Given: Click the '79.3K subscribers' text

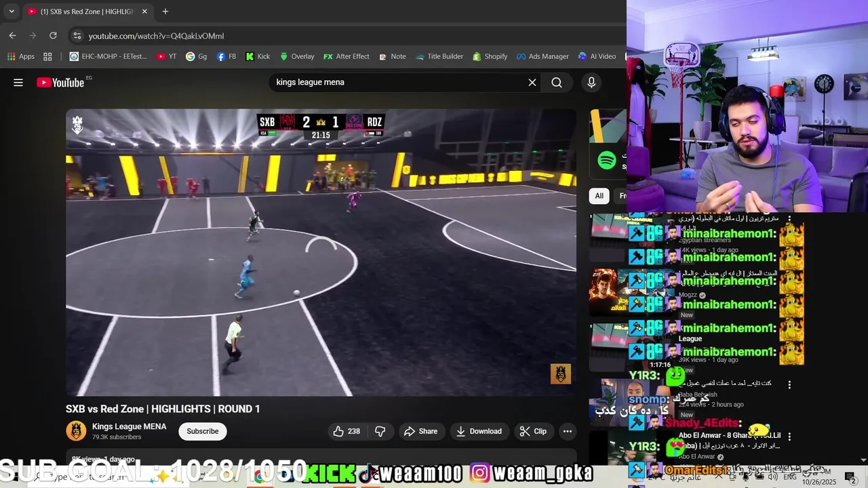Looking at the screenshot, I should [117, 437].
